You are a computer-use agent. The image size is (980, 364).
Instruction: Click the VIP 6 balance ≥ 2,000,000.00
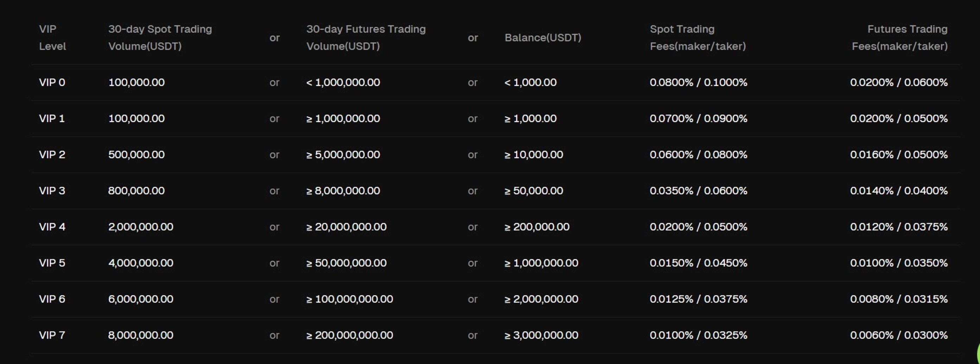click(541, 299)
